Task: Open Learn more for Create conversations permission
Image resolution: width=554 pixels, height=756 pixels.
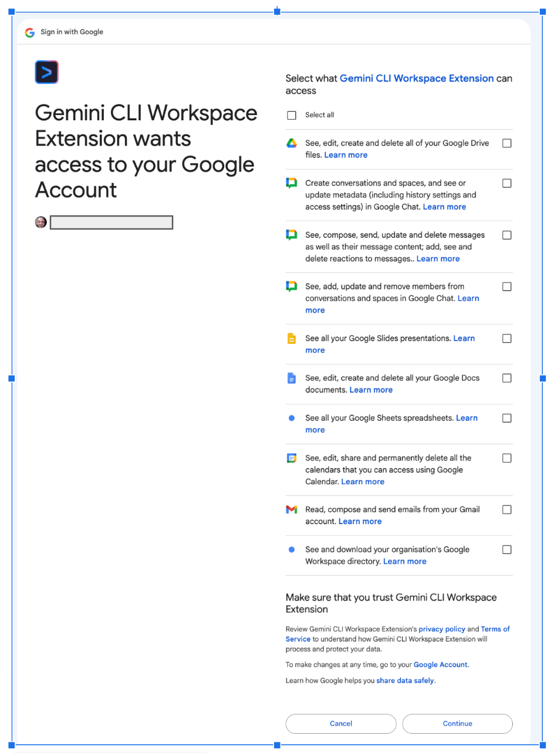Action: (444, 207)
